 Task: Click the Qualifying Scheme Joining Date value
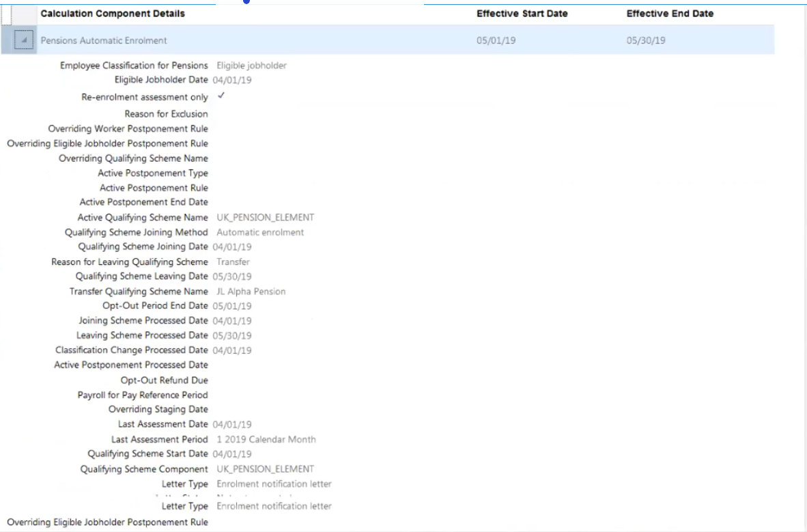[232, 247]
